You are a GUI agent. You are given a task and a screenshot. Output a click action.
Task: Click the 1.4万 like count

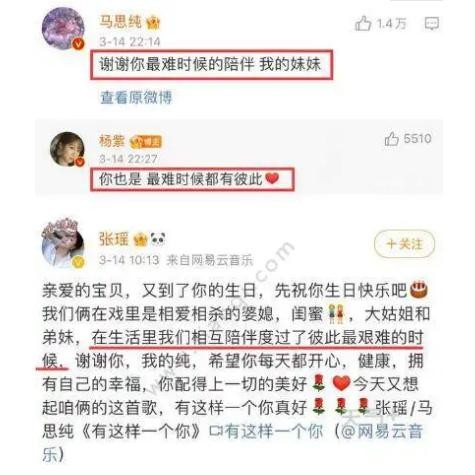pyautogui.click(x=392, y=24)
